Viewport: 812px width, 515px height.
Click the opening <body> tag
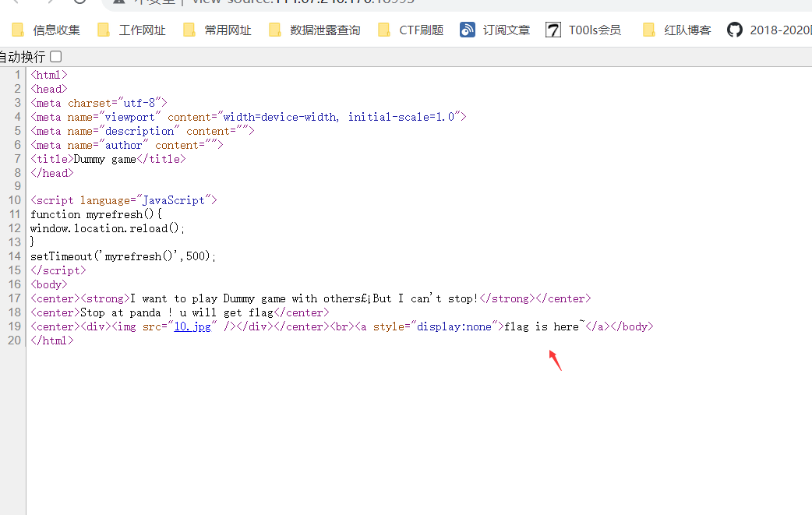point(48,284)
